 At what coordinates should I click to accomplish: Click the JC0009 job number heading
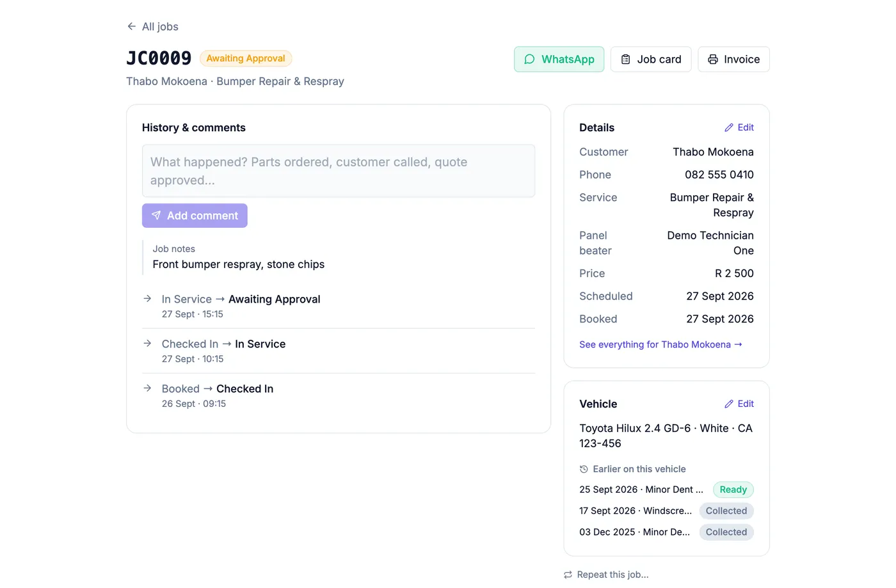[x=159, y=58]
